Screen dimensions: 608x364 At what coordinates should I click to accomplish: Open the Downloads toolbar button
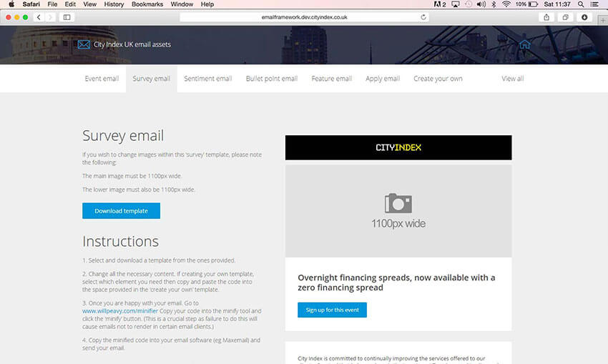[584, 16]
